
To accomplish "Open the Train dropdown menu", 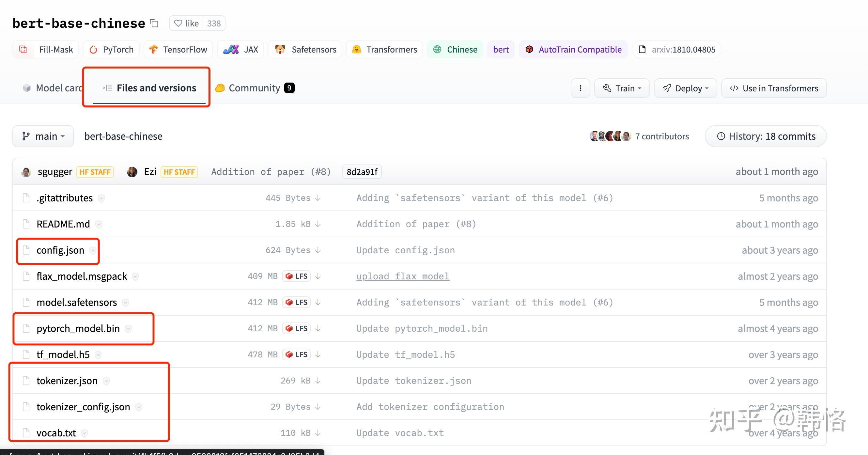I will [622, 88].
